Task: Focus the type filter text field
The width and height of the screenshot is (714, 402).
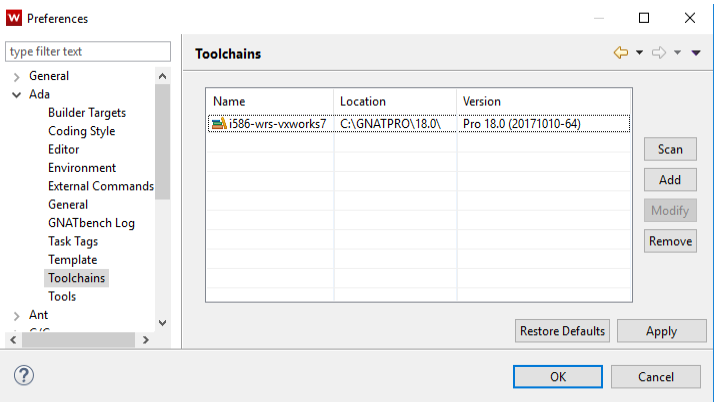Action: (88, 51)
